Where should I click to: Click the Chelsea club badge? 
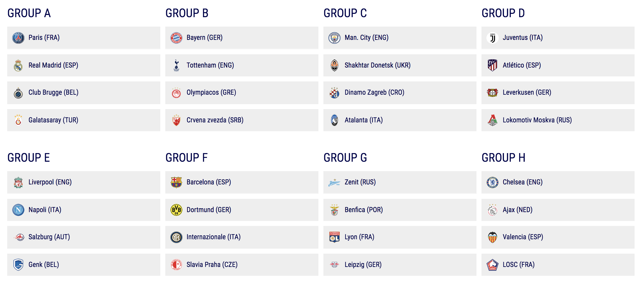click(x=493, y=182)
